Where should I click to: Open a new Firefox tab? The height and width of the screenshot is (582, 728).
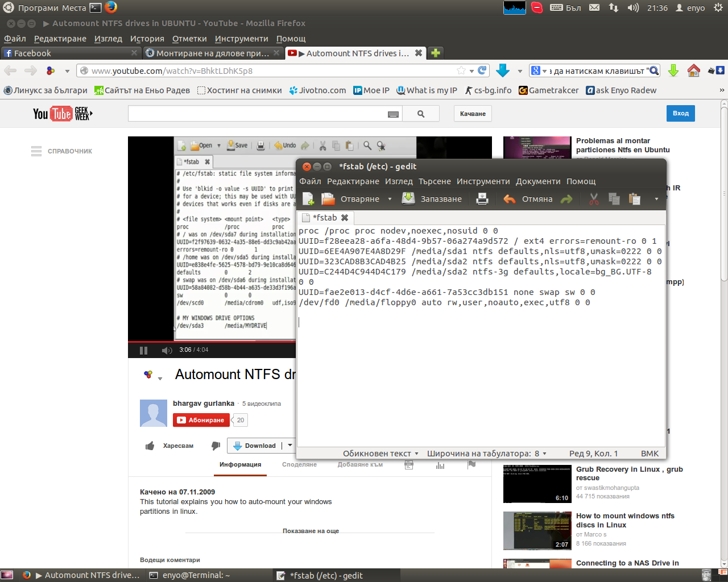tap(435, 53)
